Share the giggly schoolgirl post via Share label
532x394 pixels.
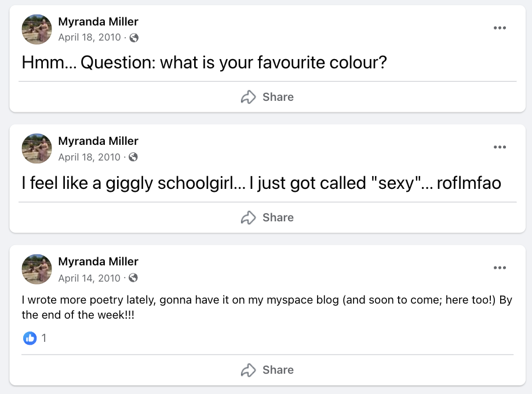point(278,217)
